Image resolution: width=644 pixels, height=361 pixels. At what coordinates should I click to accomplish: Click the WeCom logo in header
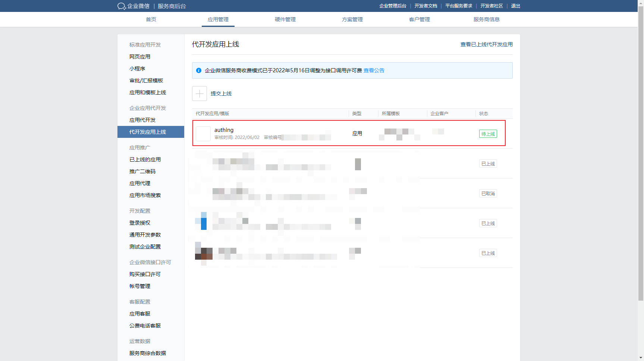[122, 6]
